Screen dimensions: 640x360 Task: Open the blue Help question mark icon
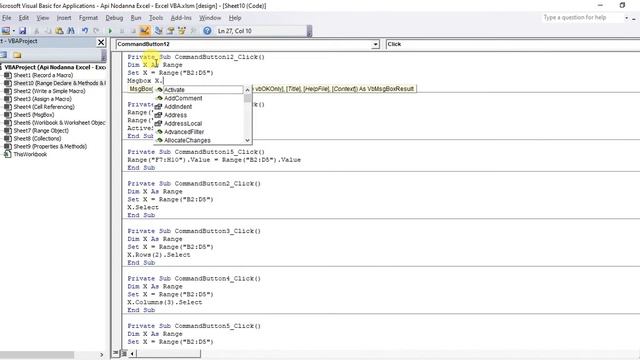click(x=207, y=31)
